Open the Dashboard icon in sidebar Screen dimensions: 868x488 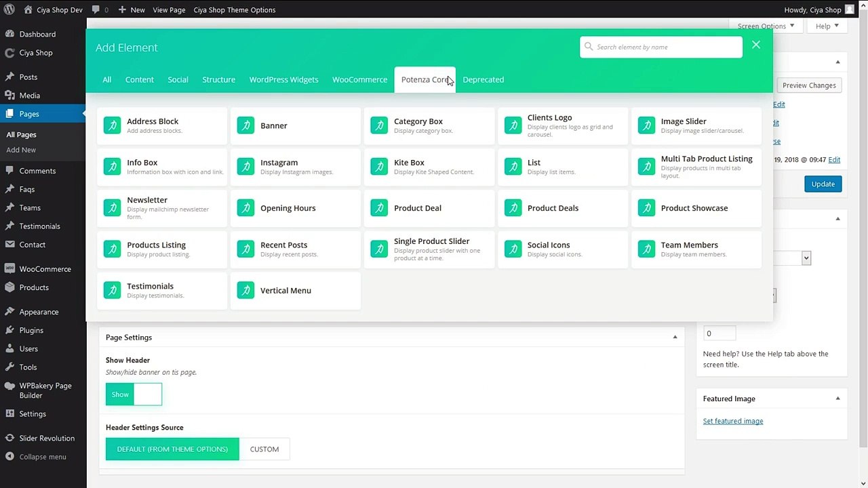tap(9, 34)
